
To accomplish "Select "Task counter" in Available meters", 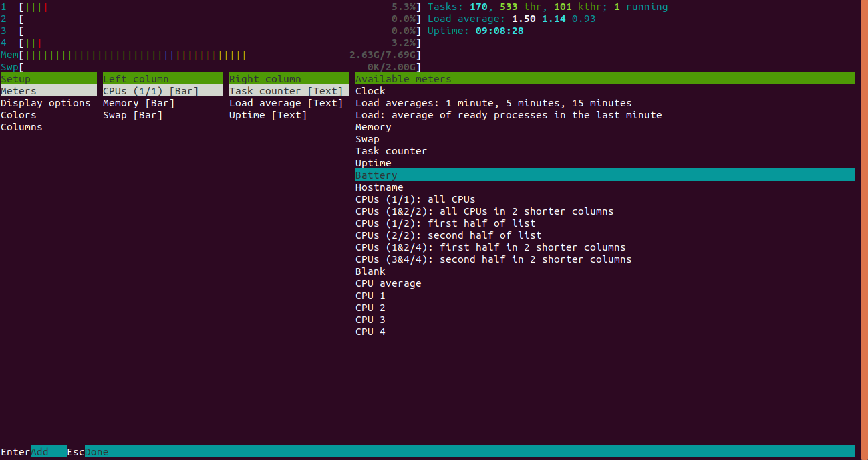I will [391, 150].
